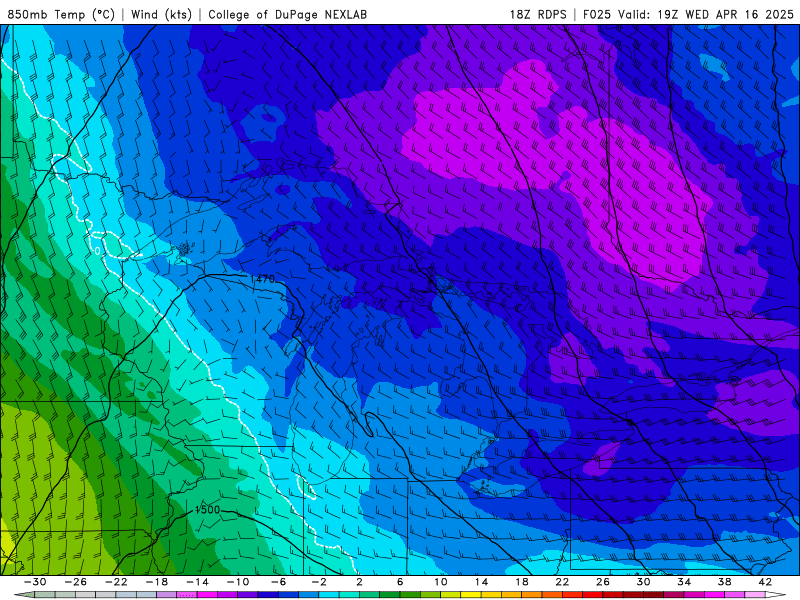Click the 38 value on the temperature scale
The image size is (800, 600).
pos(724,582)
